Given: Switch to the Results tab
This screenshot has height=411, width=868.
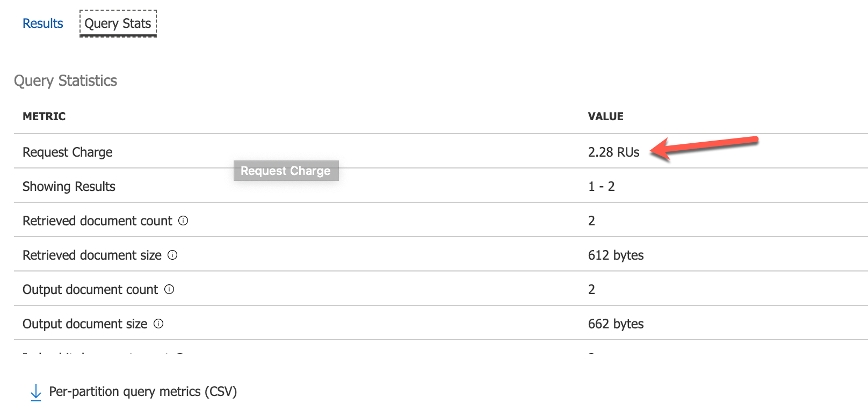Looking at the screenshot, I should click(x=42, y=24).
